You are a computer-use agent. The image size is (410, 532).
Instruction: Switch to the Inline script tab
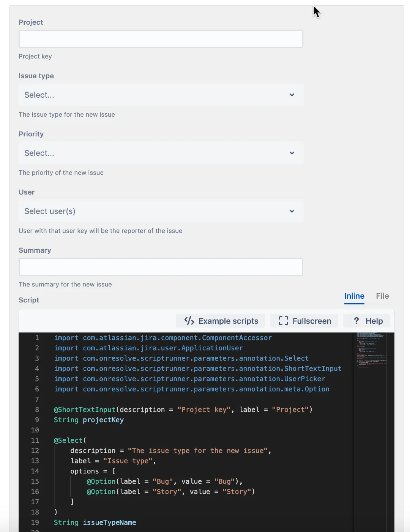tap(354, 296)
